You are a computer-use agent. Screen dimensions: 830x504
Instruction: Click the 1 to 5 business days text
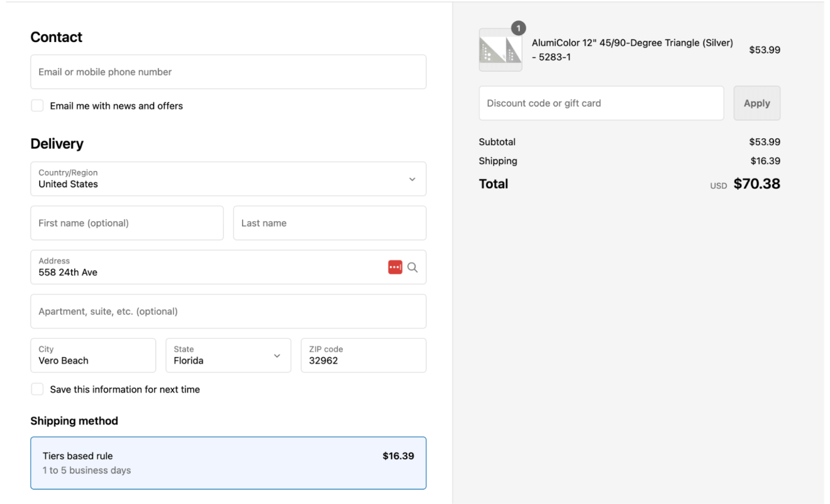point(87,470)
